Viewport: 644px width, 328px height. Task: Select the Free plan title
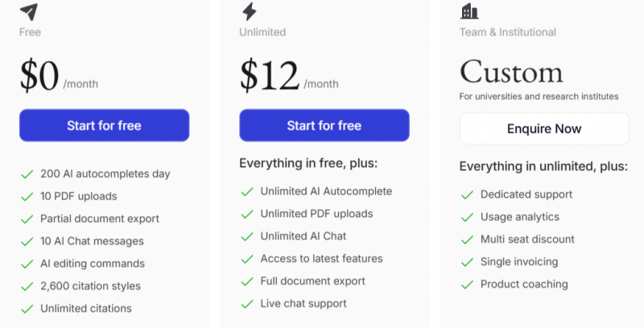[30, 32]
